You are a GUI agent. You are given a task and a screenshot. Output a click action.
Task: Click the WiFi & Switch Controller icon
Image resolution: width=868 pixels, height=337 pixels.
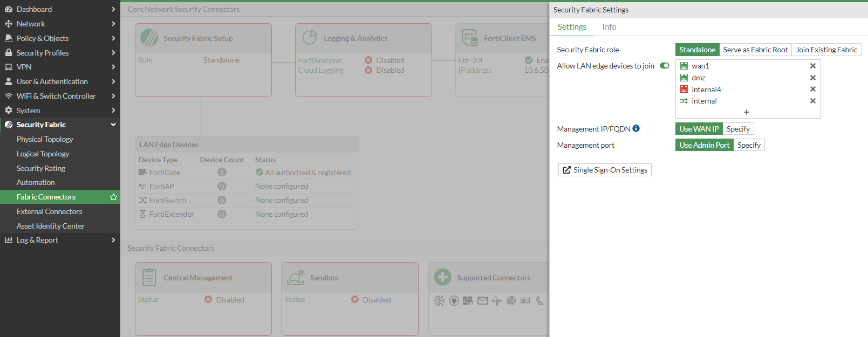click(9, 96)
